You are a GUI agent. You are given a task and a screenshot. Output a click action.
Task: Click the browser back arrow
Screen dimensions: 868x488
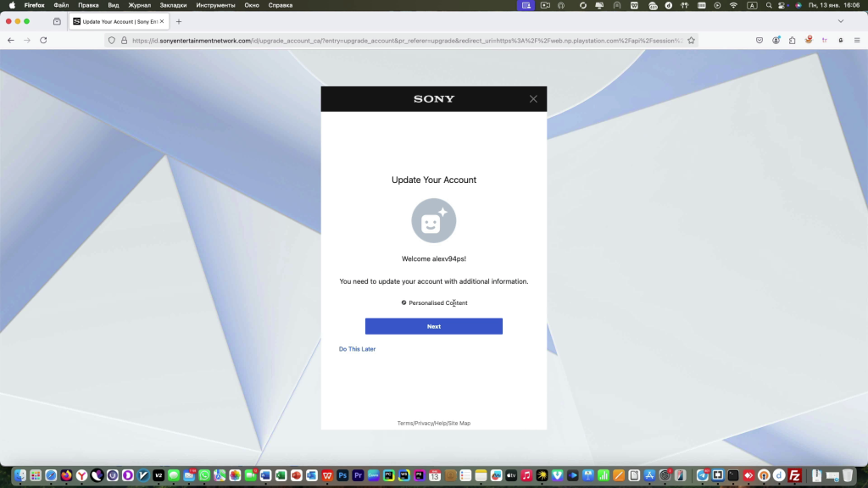click(x=10, y=40)
